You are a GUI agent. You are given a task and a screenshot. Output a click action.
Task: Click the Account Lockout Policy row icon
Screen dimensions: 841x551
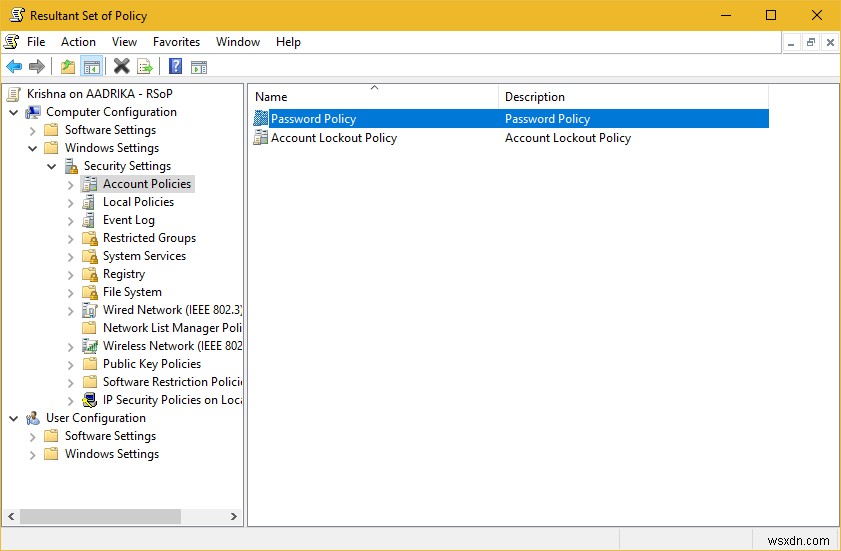point(261,137)
